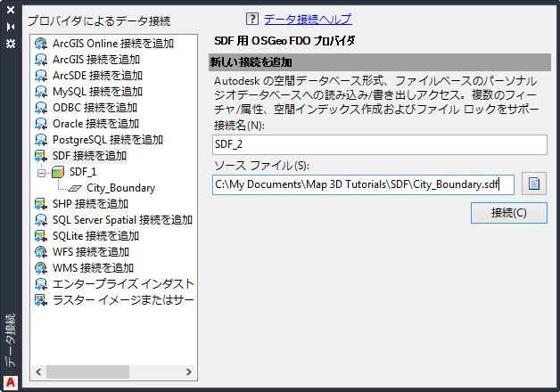Click the ArcGIS connection icon
Viewport: 560px width, 392px height.
[41, 60]
